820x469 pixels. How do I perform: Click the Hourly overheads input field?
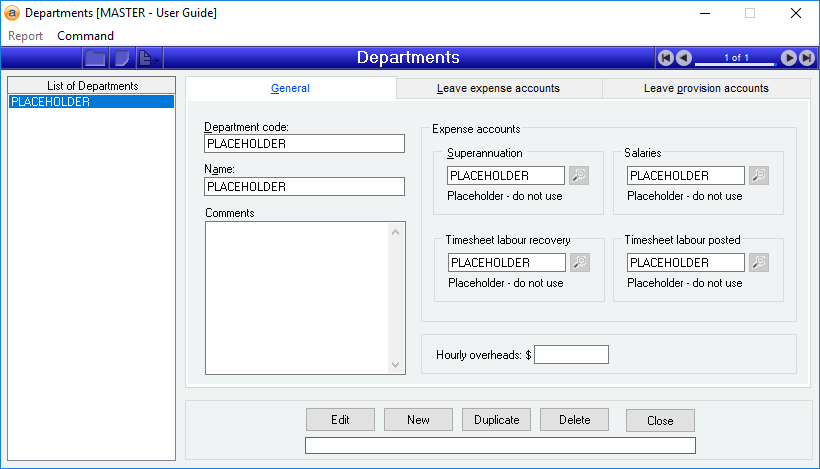[x=571, y=355]
